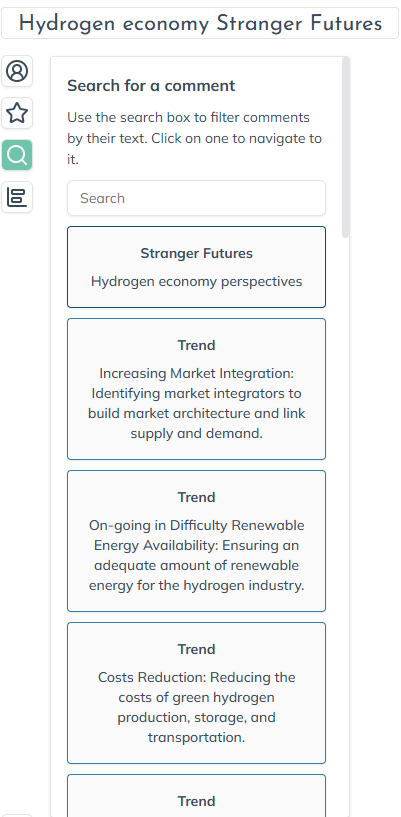Click the bold Stranger Futures card heading

[x=196, y=253]
